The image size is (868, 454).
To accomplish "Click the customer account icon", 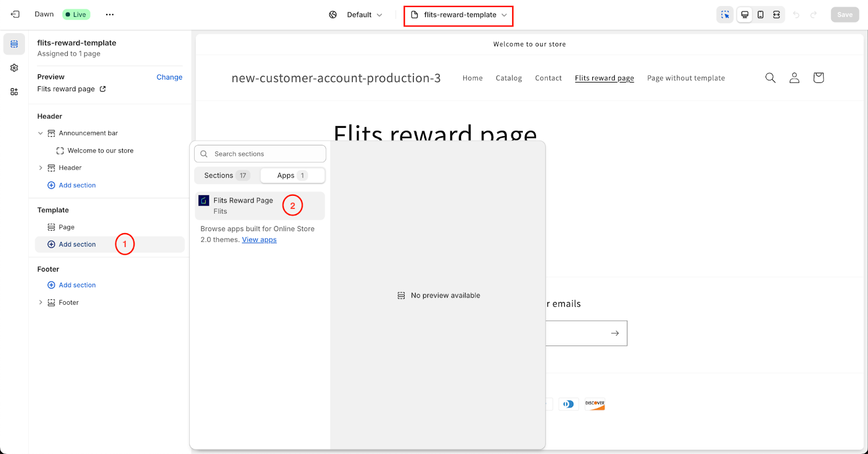I will pyautogui.click(x=794, y=78).
